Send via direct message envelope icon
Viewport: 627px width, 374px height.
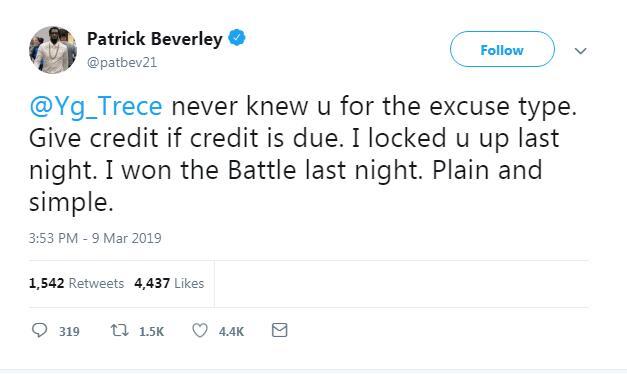[x=280, y=330]
